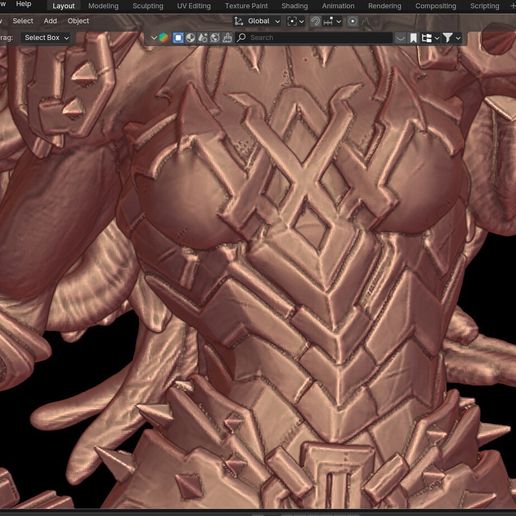Open the funnel filter settings
Screen dimensions: 516x516
click(451, 38)
